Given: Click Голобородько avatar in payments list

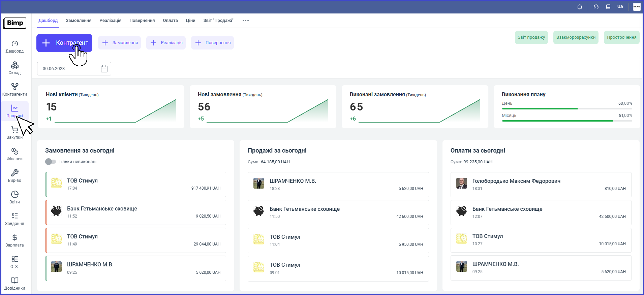Looking at the screenshot, I should (x=462, y=183).
